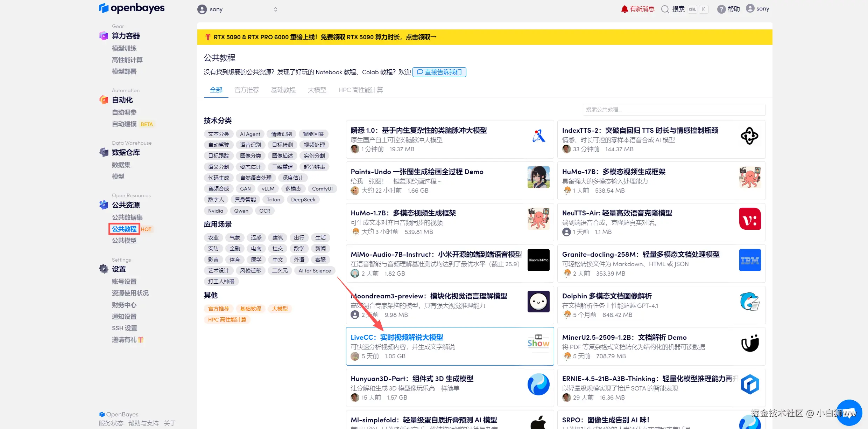Toggle the ComfyUI filter tag

coord(322,189)
